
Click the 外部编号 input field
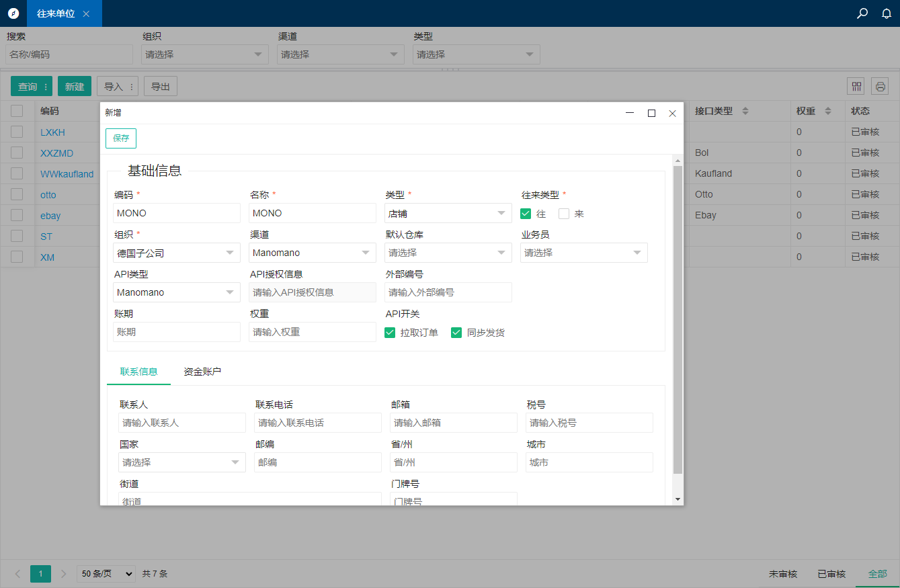pos(448,292)
